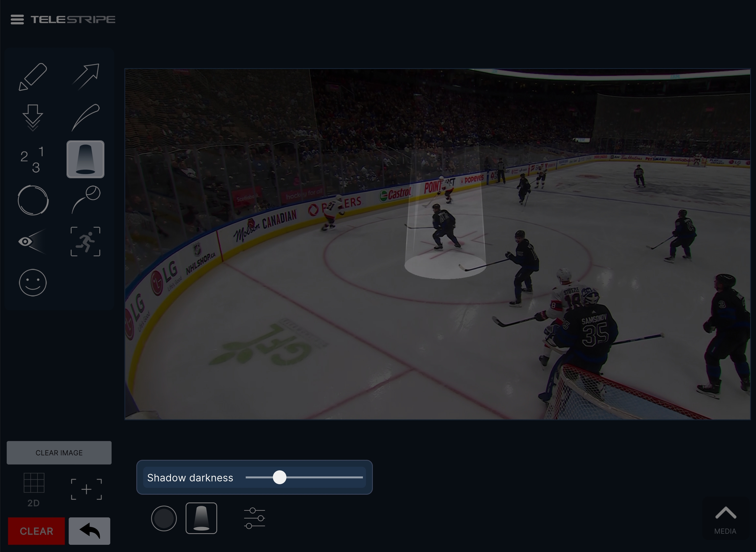756x552 pixels.
Task: Choose the downward pointer arrow tool
Action: tap(33, 118)
